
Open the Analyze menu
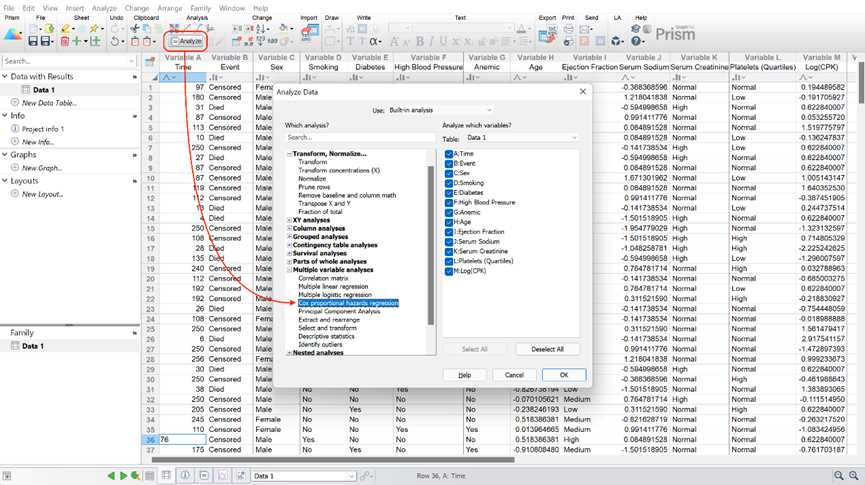coord(104,8)
